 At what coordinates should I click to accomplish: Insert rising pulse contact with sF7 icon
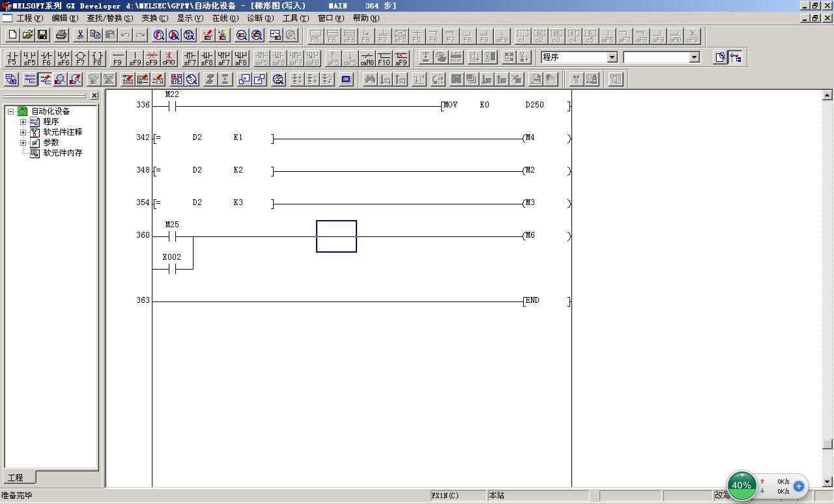[190, 58]
